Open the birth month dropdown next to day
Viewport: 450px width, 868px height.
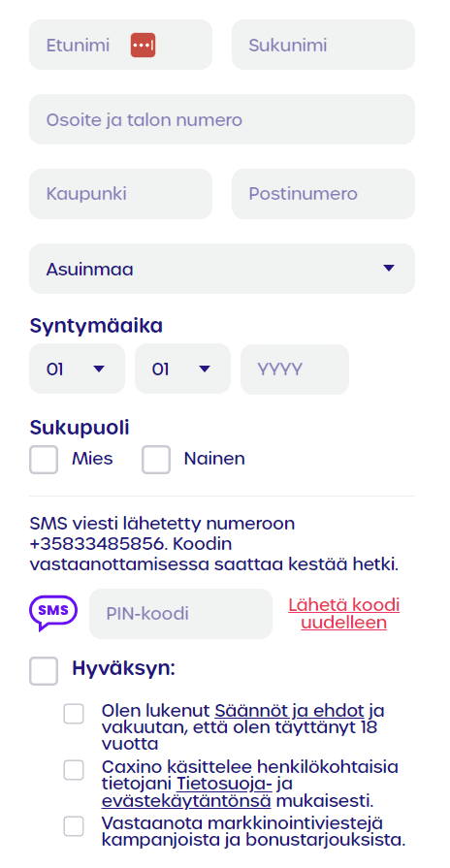182,369
